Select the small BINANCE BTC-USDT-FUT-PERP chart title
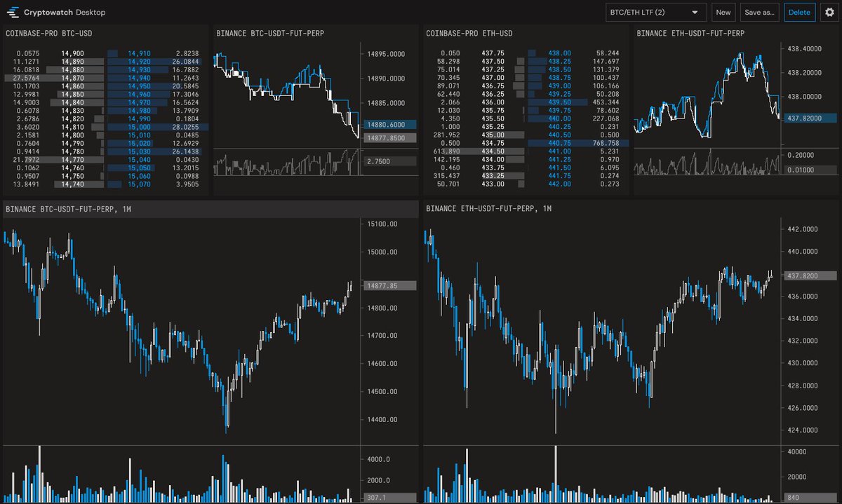The width and height of the screenshot is (842, 504). point(269,33)
